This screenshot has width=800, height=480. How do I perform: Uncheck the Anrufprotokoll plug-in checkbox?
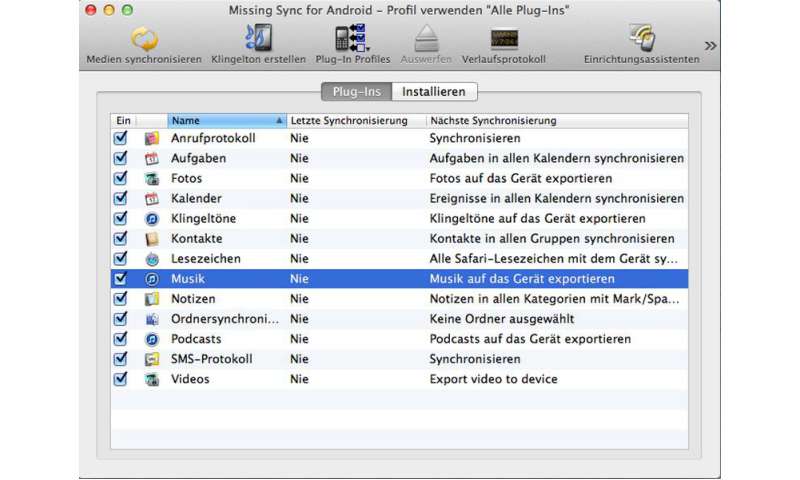coord(120,138)
